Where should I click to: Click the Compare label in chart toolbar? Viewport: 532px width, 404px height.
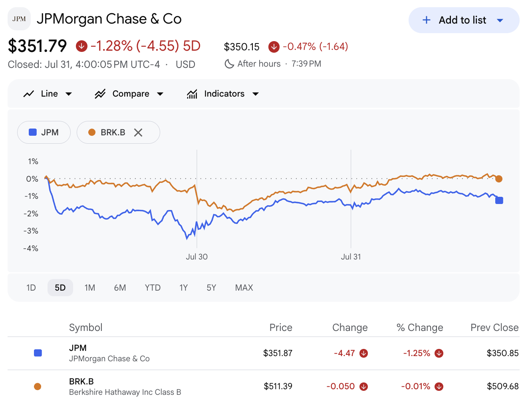click(131, 94)
